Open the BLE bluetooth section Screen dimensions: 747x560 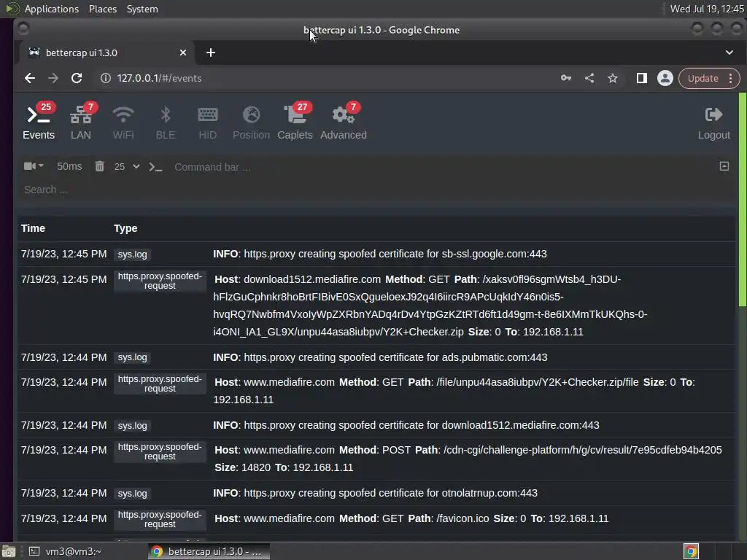pos(166,123)
